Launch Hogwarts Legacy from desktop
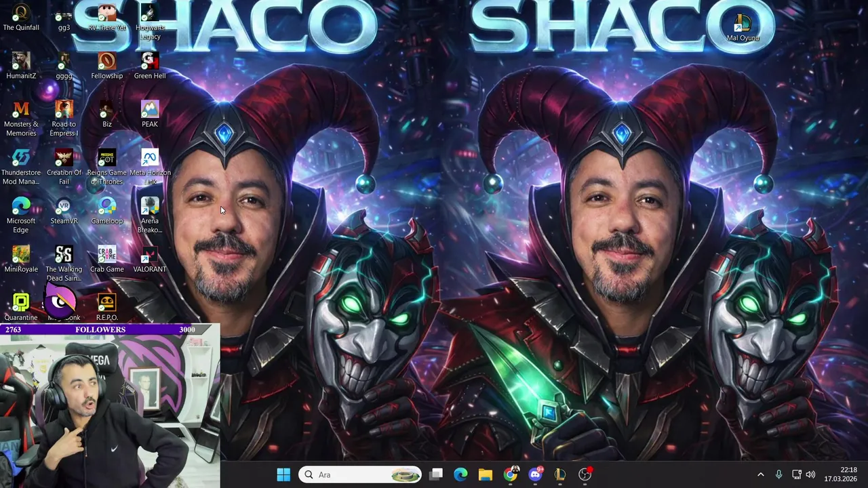 (150, 22)
